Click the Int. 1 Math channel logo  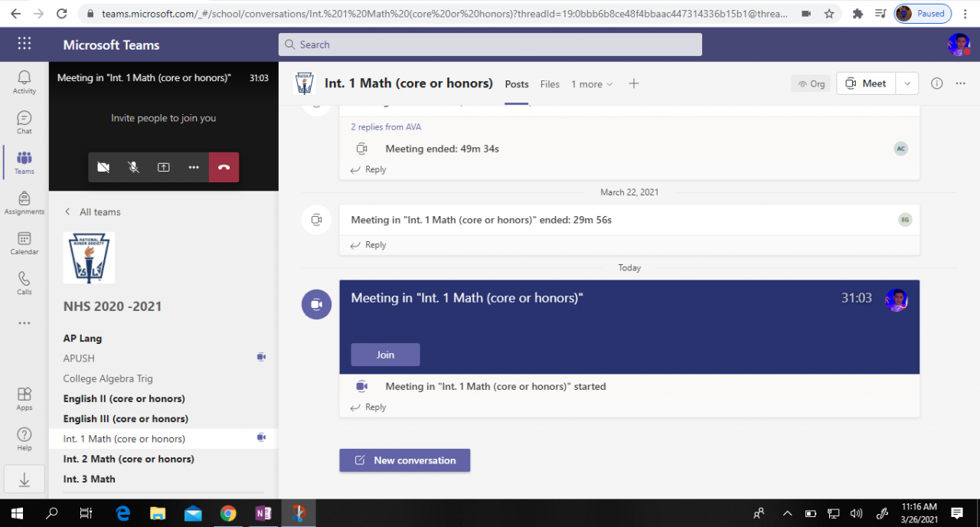click(305, 83)
